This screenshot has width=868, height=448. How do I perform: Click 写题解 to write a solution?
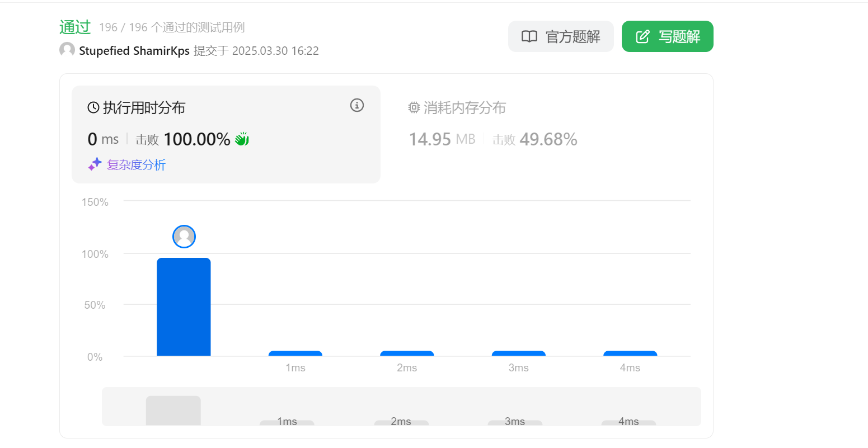tap(668, 36)
